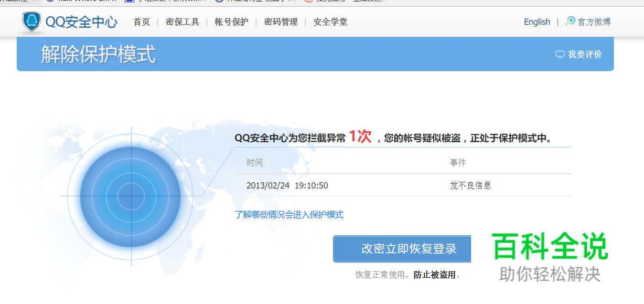Open the 安全学堂 menu
The height and width of the screenshot is (304, 644).
pos(330,22)
